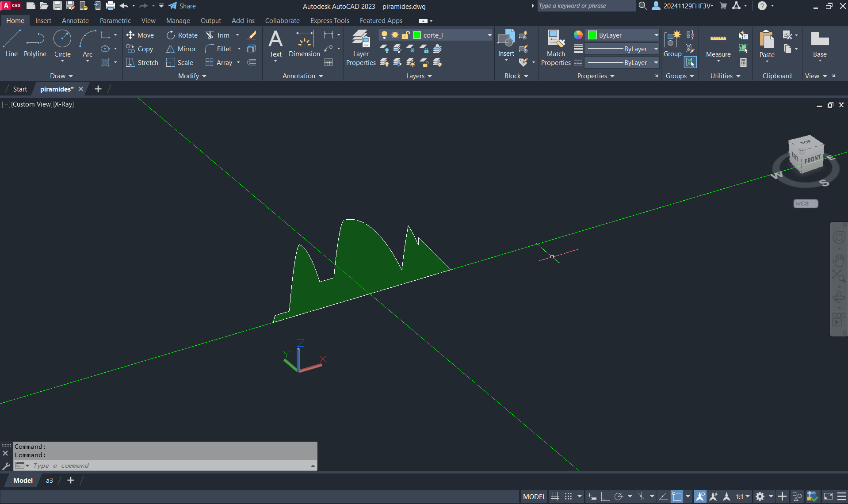
Task: Toggle ortho mode in status bar
Action: point(605,496)
